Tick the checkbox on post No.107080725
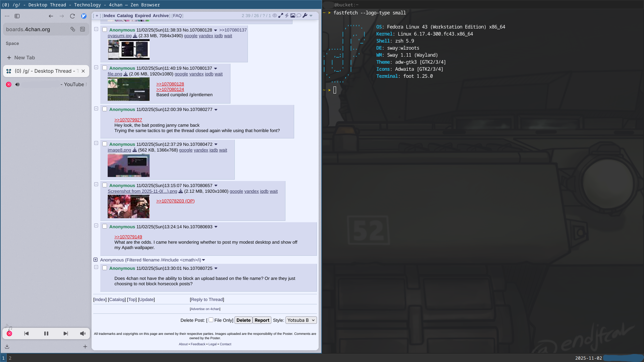The image size is (644, 362). point(105,268)
